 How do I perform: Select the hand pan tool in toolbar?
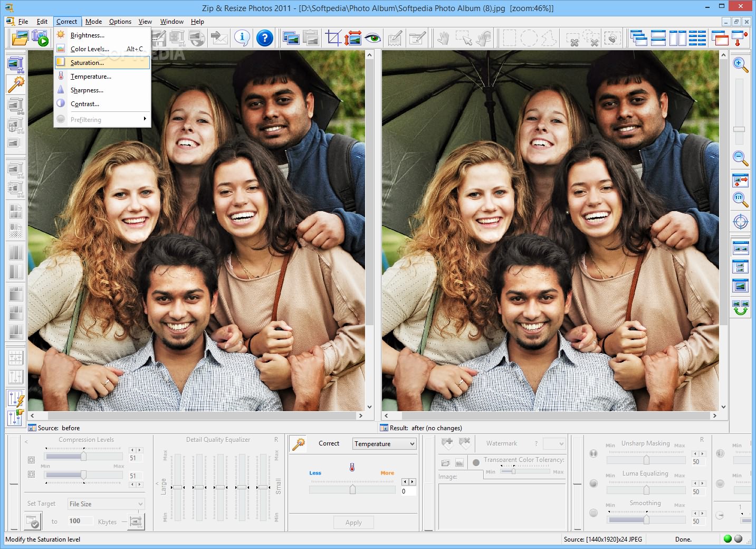(x=443, y=38)
